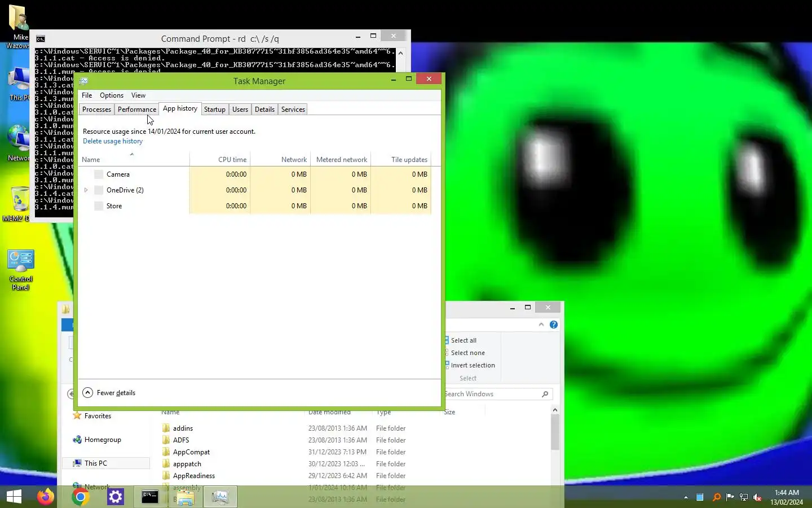Image resolution: width=812 pixels, height=508 pixels.
Task: Select the Camera app row
Action: (254, 174)
